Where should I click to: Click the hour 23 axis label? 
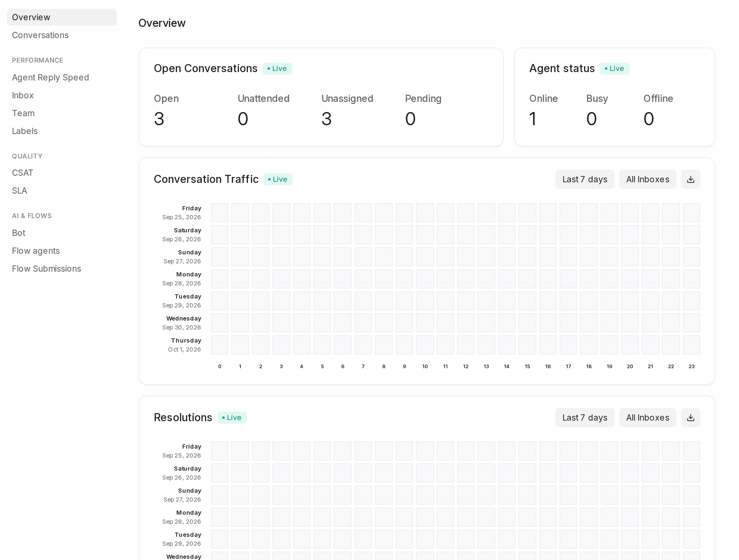[x=691, y=366]
